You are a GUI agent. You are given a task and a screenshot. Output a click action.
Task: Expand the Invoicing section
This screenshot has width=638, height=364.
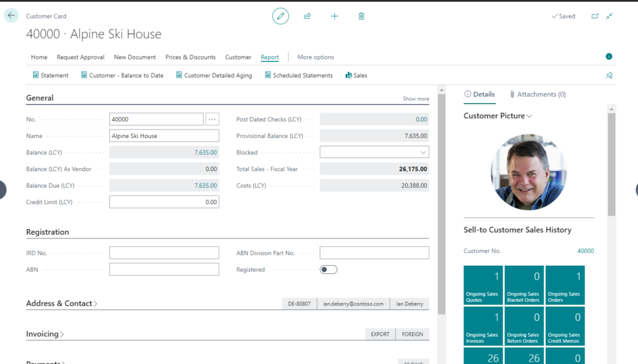click(45, 334)
